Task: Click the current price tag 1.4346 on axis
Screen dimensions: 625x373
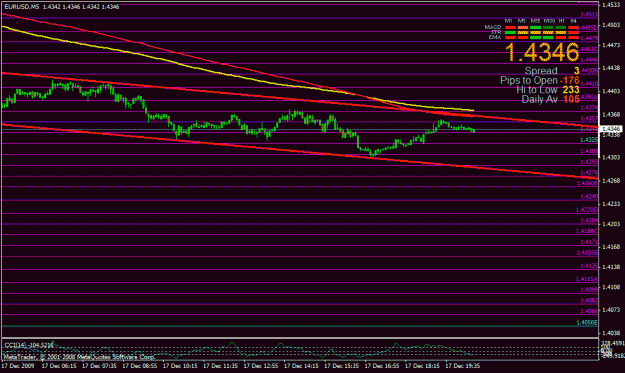Action: click(x=611, y=129)
